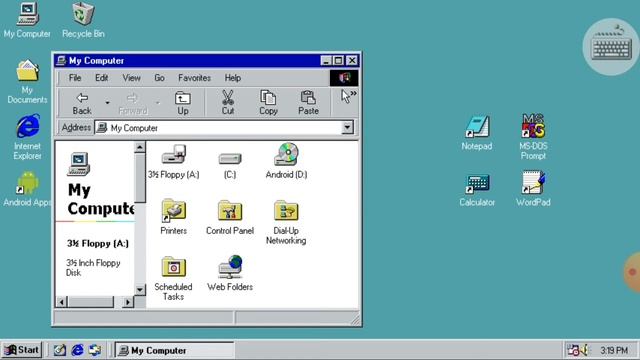Open the Help menu
The image size is (640, 360).
tap(233, 78)
